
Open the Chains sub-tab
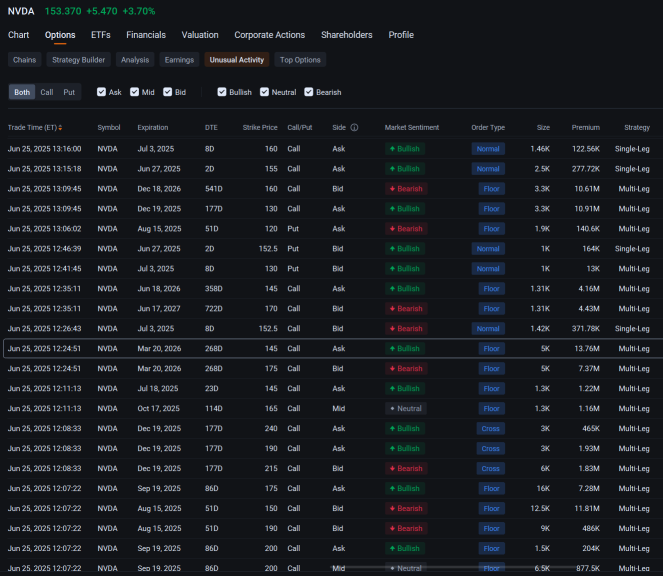pos(25,60)
